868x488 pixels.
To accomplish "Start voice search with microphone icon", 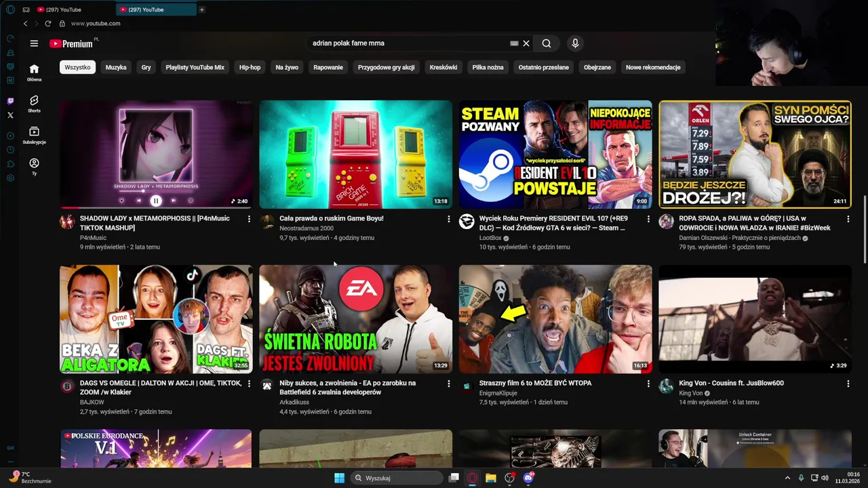I will [x=575, y=43].
